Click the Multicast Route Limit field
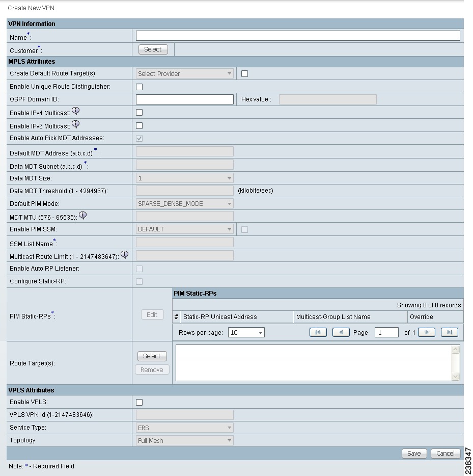 185,255
